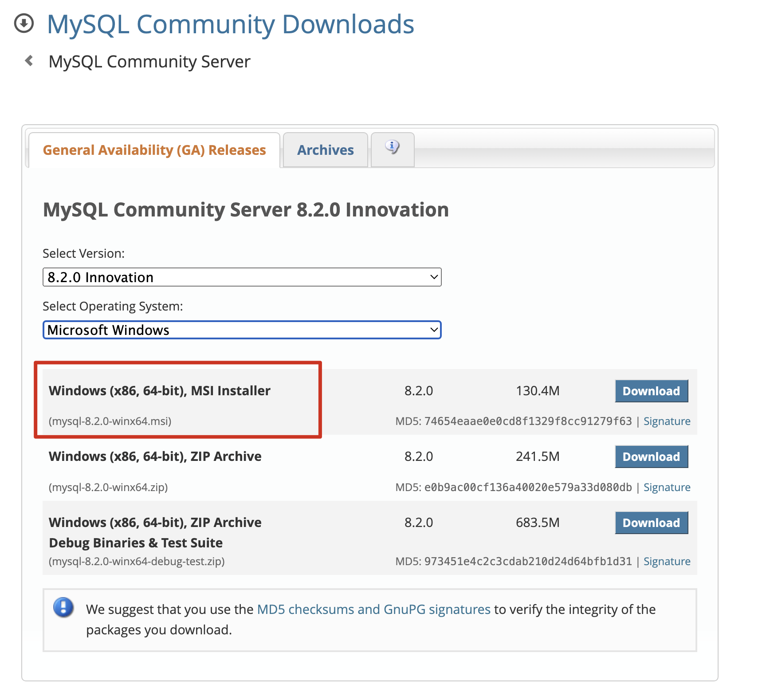The image size is (770, 700).
Task: Download the 241.5M ZIP Archive
Action: pos(651,456)
